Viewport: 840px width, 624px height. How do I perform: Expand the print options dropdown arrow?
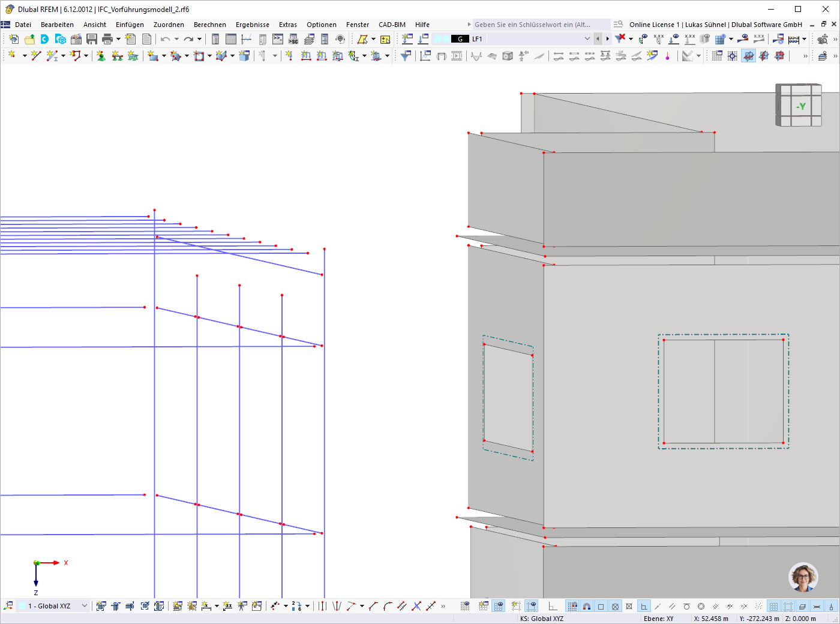(118, 39)
